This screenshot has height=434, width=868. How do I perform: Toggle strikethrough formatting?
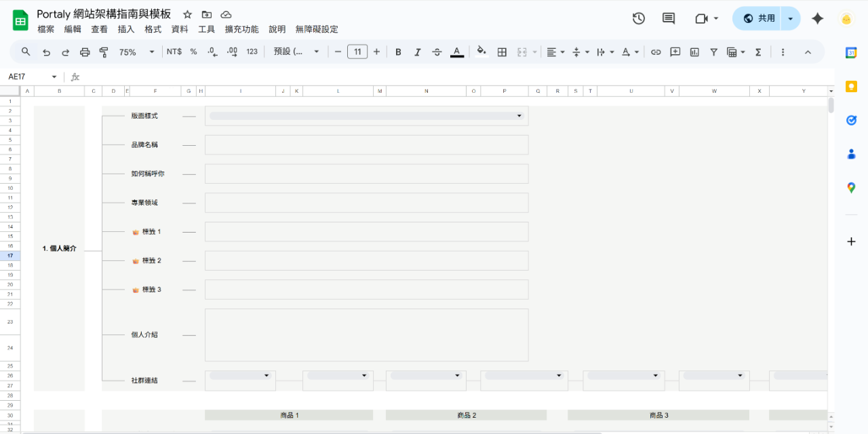(x=437, y=52)
